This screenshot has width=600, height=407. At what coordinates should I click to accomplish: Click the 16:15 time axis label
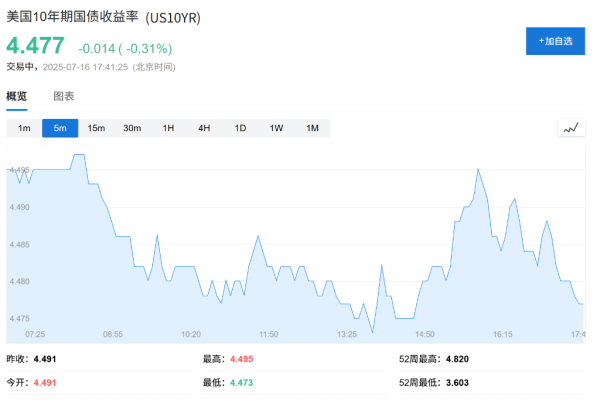click(x=502, y=334)
